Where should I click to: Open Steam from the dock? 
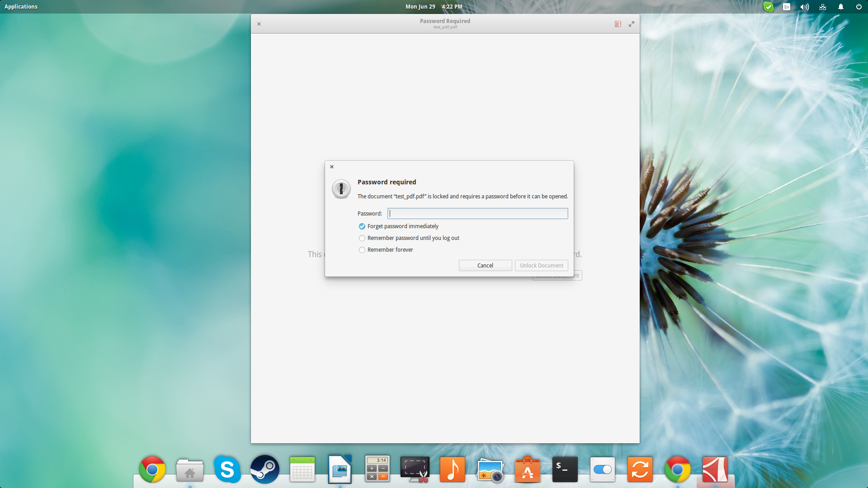pos(265,469)
